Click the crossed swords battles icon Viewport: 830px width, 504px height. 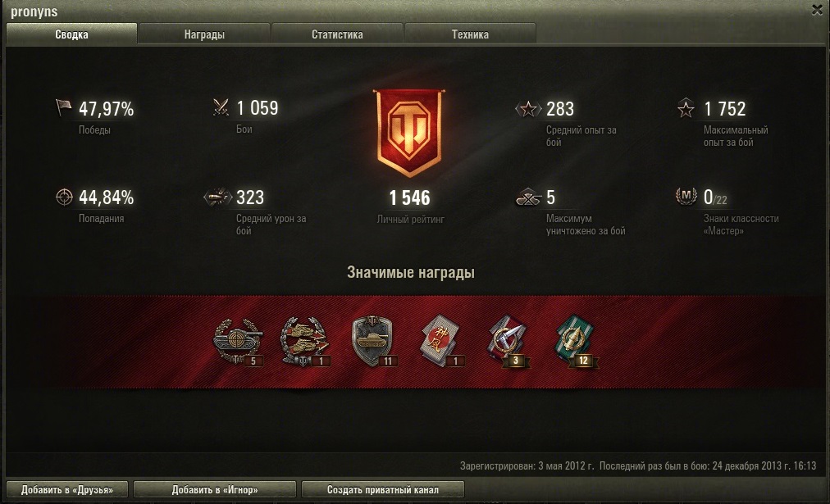click(x=221, y=107)
